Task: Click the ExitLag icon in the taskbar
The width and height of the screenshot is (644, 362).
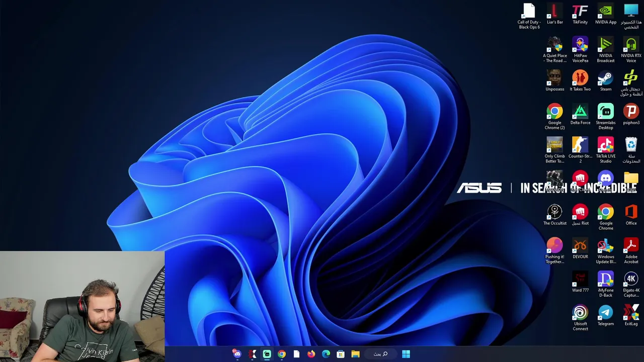Action: pos(252,354)
